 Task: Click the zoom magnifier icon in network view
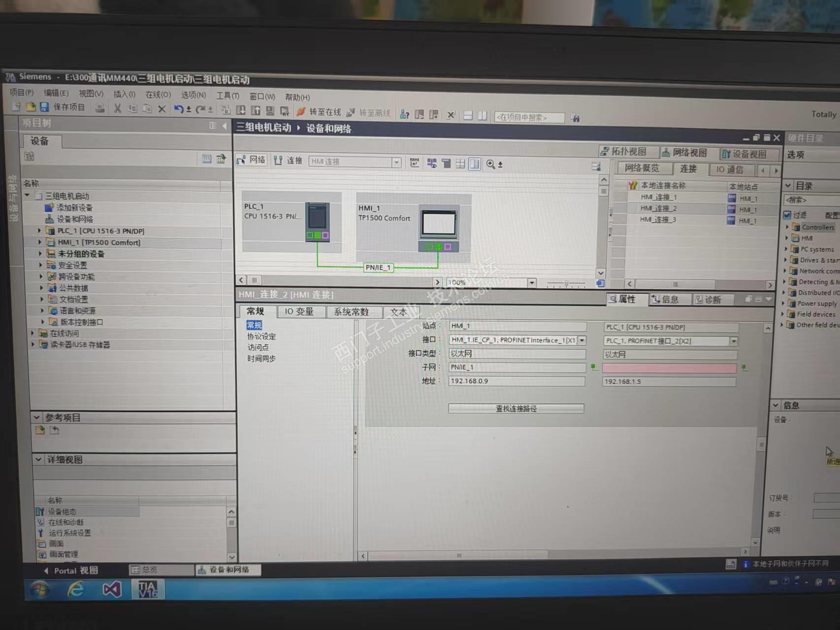(491, 164)
